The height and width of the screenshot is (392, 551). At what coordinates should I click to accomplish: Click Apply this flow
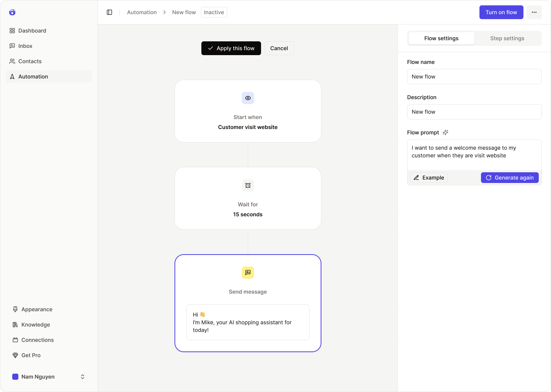click(x=231, y=48)
